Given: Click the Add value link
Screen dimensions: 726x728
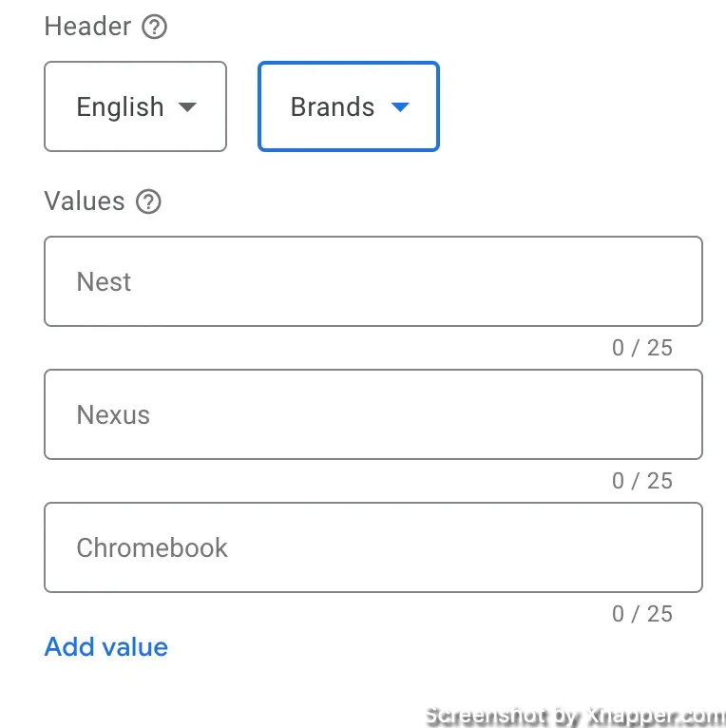Looking at the screenshot, I should point(106,647).
